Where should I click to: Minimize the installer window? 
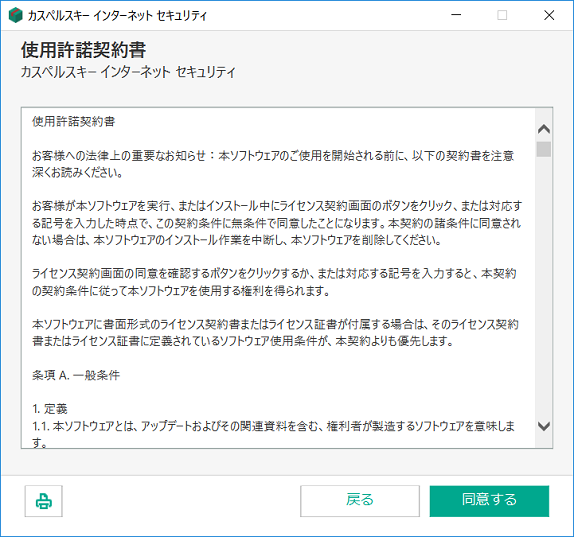coord(456,15)
